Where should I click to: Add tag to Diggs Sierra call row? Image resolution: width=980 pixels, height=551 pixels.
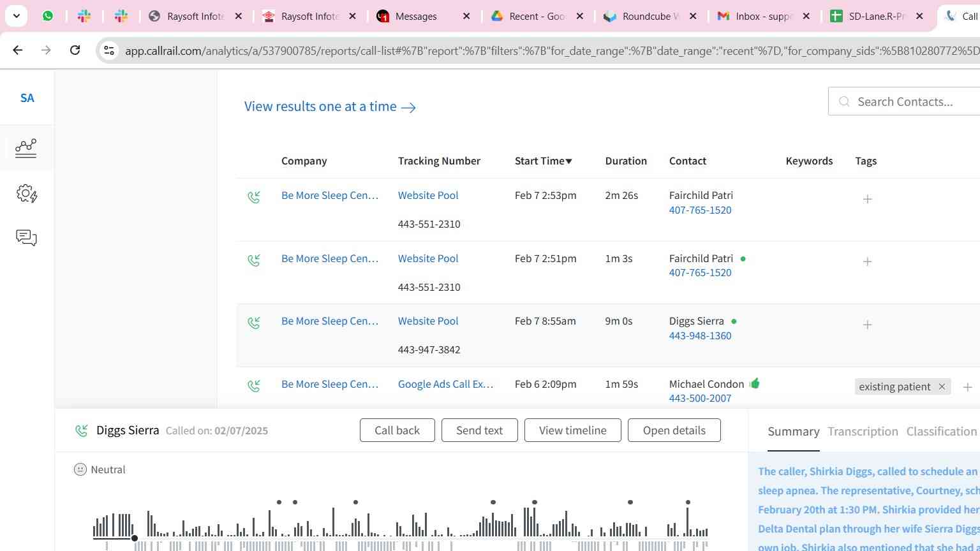coord(867,325)
